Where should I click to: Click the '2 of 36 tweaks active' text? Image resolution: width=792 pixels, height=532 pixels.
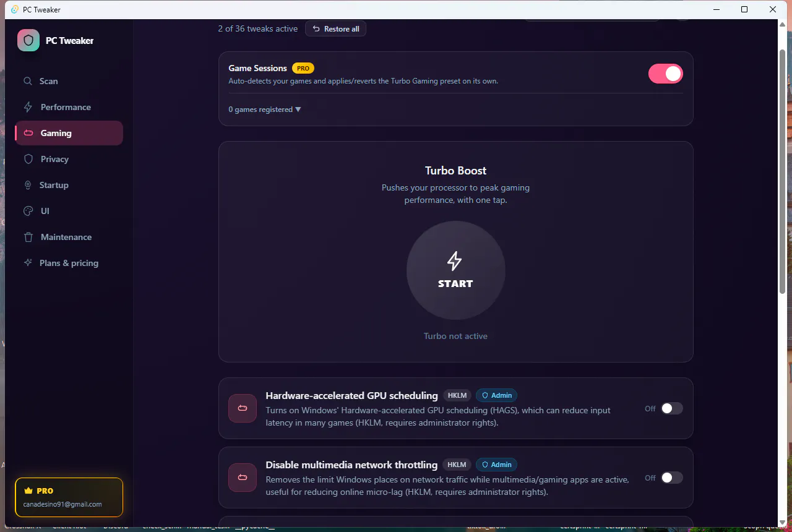(258, 28)
